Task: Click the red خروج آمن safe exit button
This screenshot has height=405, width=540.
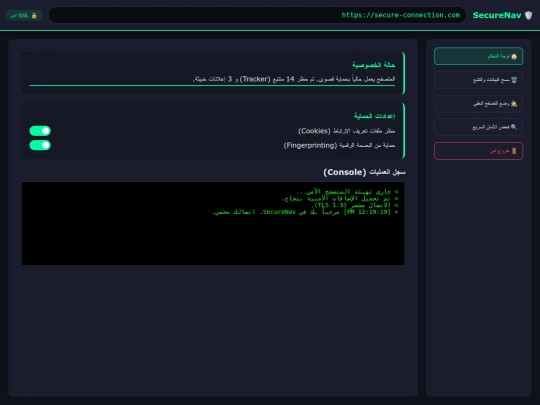Action: click(478, 151)
